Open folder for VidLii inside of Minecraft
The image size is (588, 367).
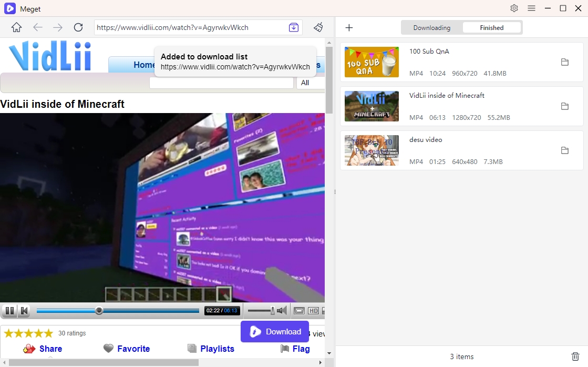coord(565,106)
